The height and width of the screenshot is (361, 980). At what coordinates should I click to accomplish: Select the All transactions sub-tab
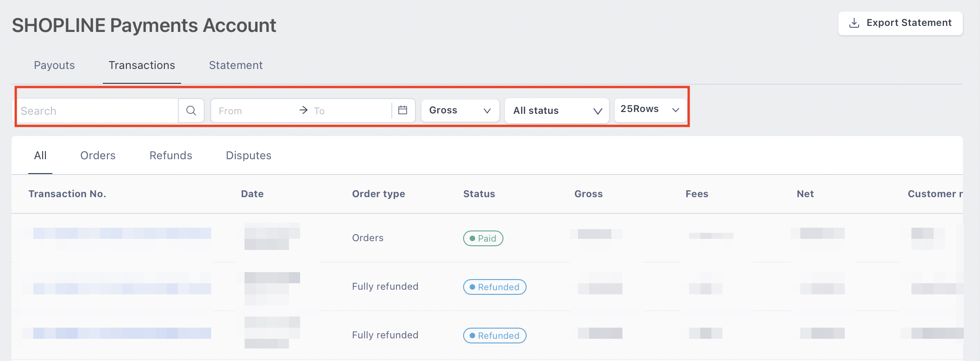pyautogui.click(x=40, y=156)
